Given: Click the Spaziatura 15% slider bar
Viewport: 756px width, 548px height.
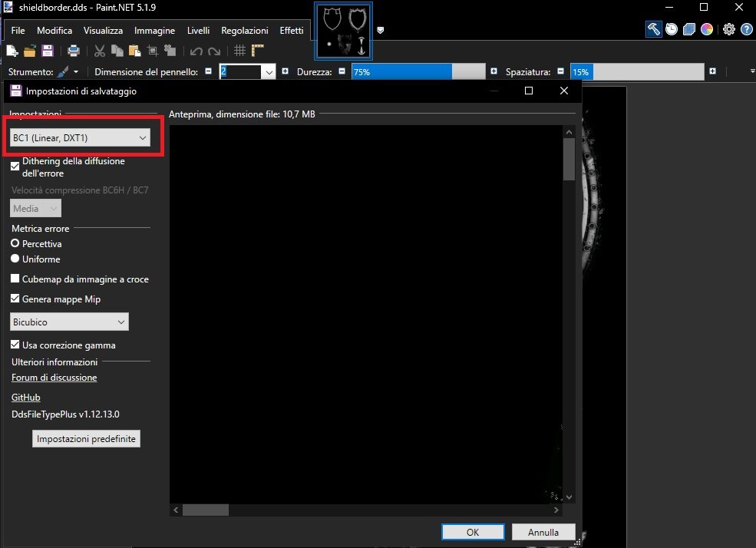Looking at the screenshot, I should pyautogui.click(x=637, y=72).
